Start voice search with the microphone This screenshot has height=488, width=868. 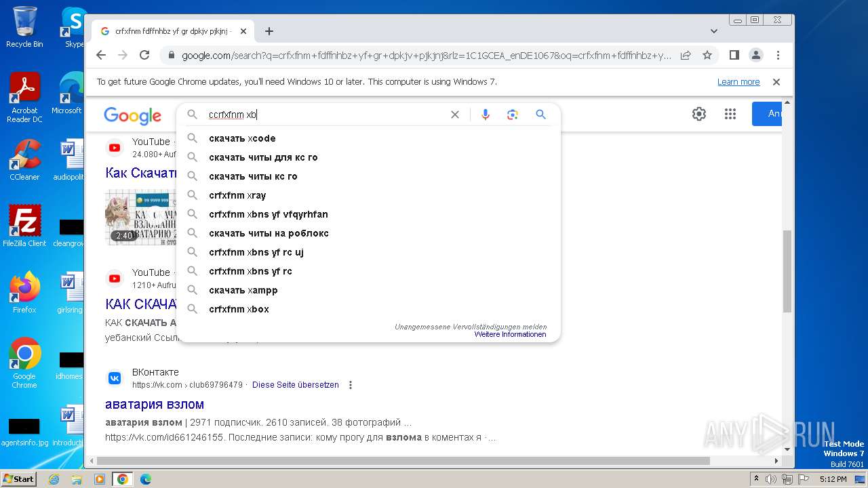pos(486,115)
